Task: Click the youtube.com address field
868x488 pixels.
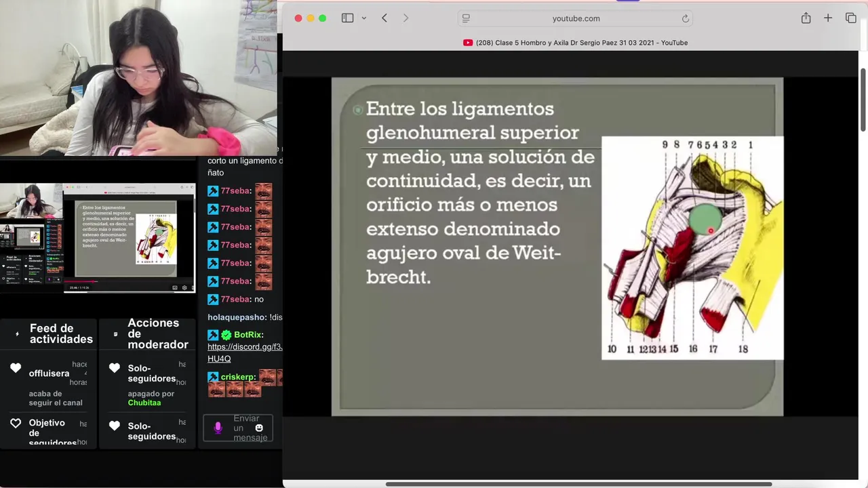Action: tap(576, 18)
